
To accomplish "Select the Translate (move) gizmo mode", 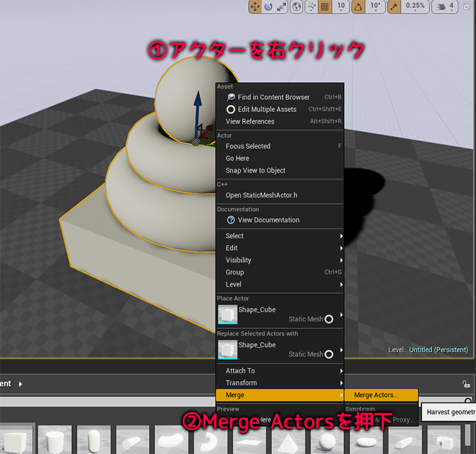I will (255, 6).
